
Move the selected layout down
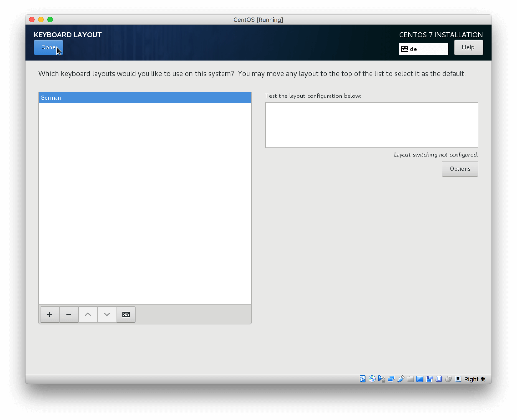107,314
